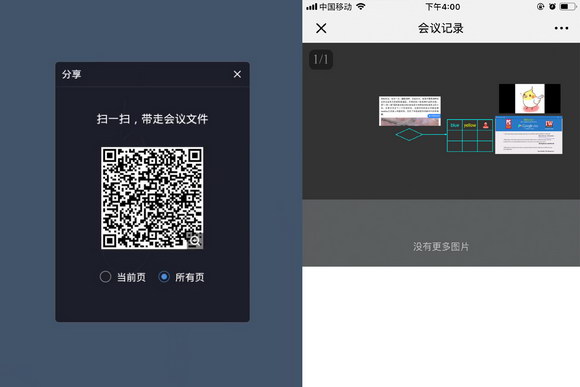The image size is (580, 387).
Task: Close the 会议记录 page with X
Action: (x=321, y=28)
